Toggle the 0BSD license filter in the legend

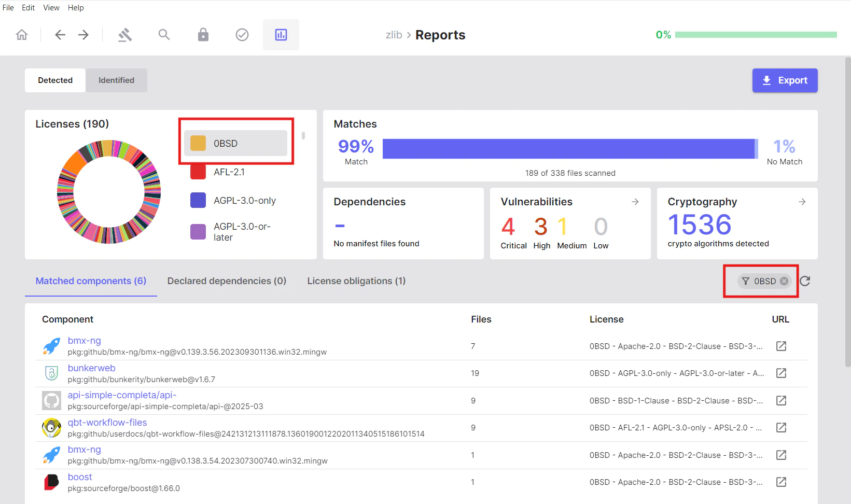pos(235,143)
